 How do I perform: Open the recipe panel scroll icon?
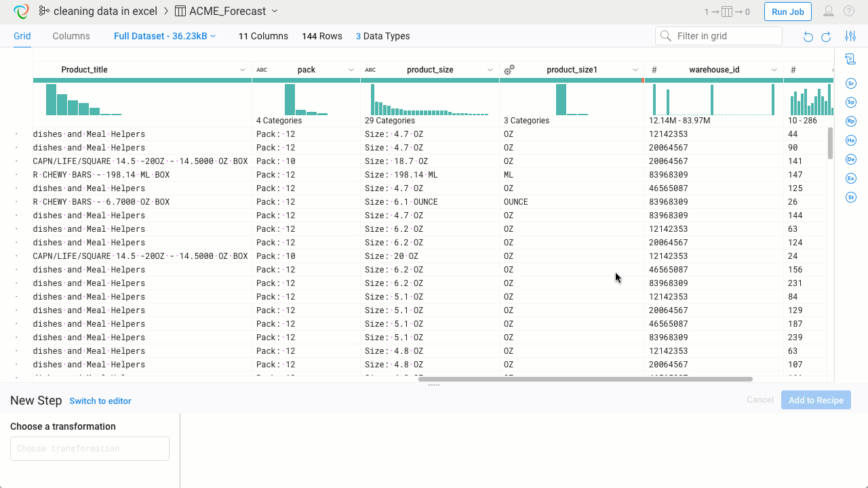[x=850, y=60]
